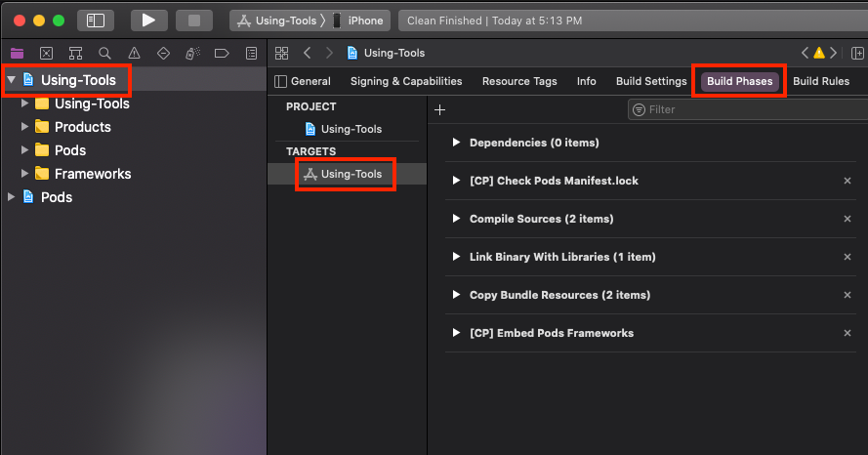Screen dimensions: 868x455
Task: Remove the Compile Sources phase
Action: 847,219
